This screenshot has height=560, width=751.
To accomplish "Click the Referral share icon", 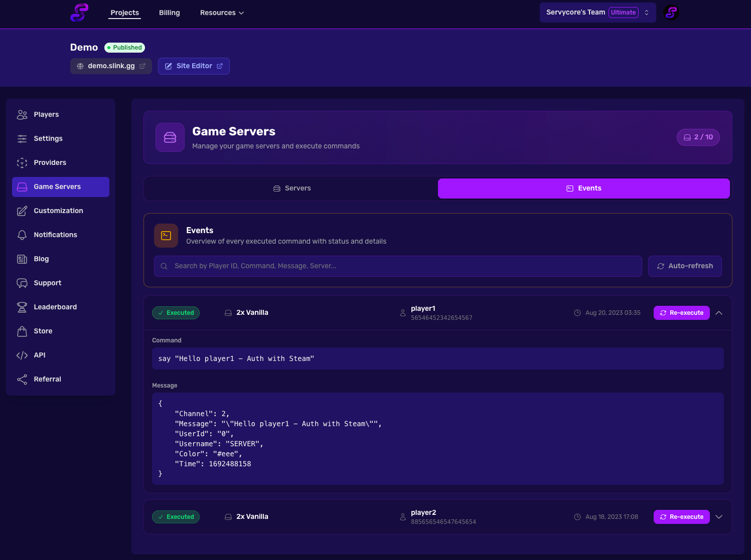I will click(22, 380).
